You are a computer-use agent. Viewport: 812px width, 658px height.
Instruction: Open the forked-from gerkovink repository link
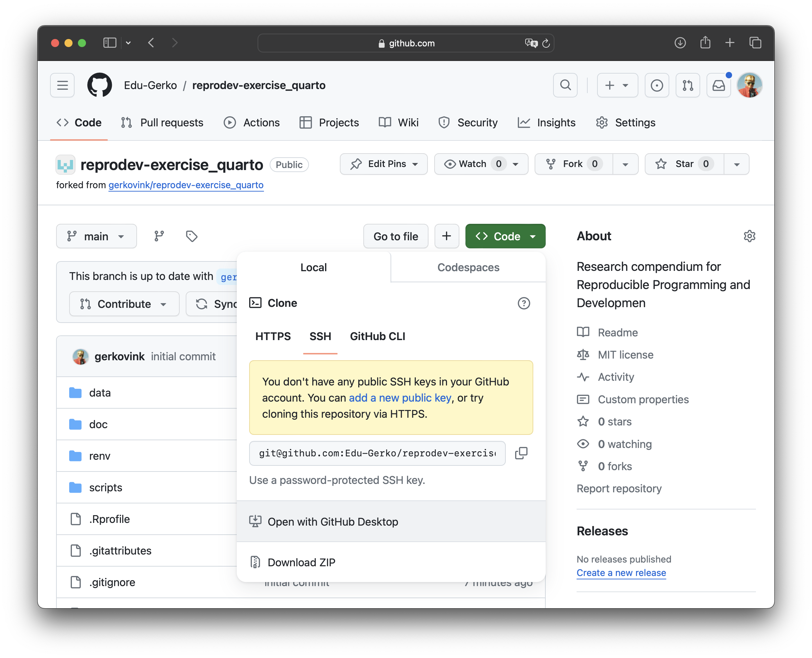point(186,185)
